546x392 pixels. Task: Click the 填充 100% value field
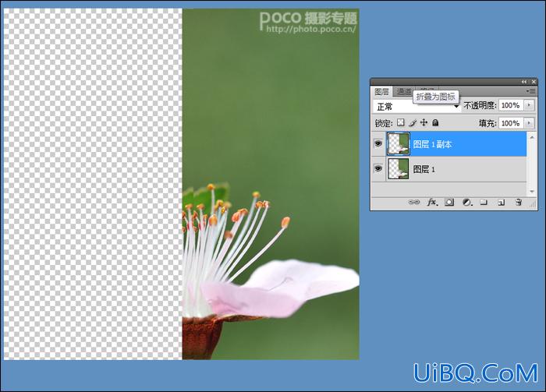(511, 123)
